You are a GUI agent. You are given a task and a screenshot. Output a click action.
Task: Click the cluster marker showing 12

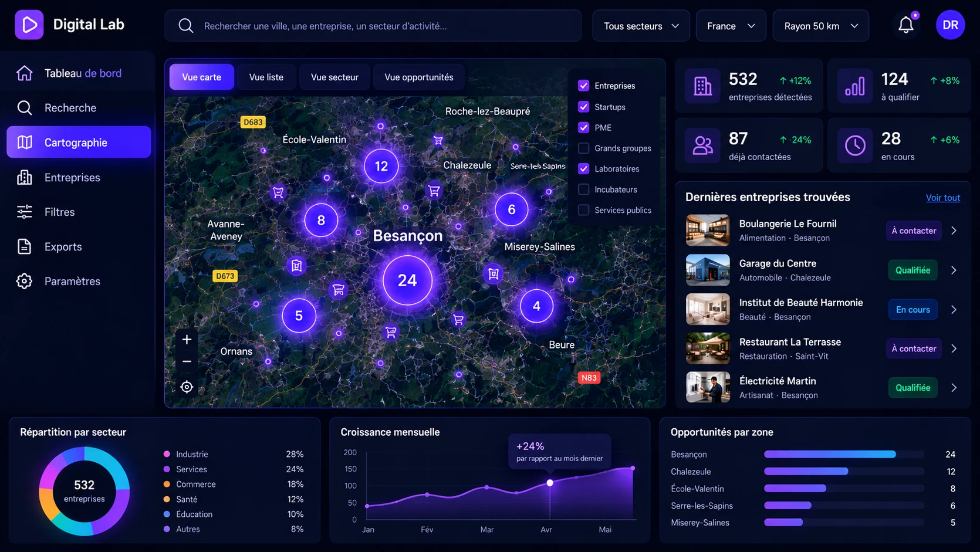point(381,166)
